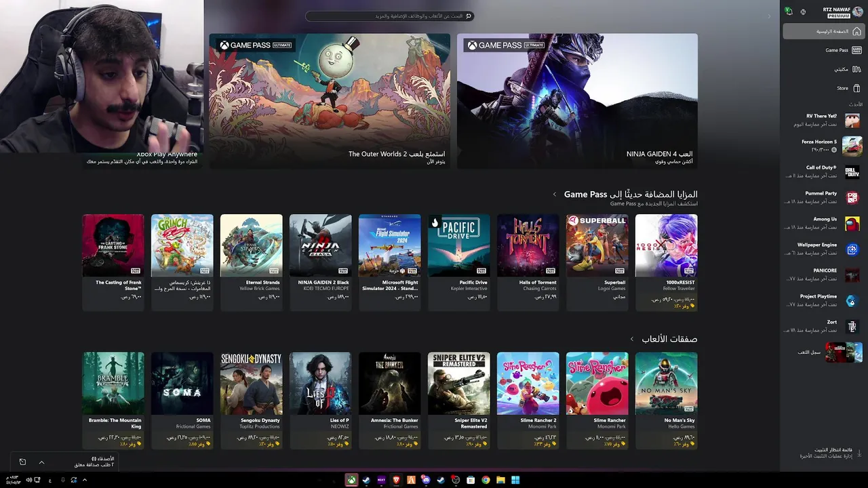Open the Eternal Strands game tile

pyautogui.click(x=251, y=262)
